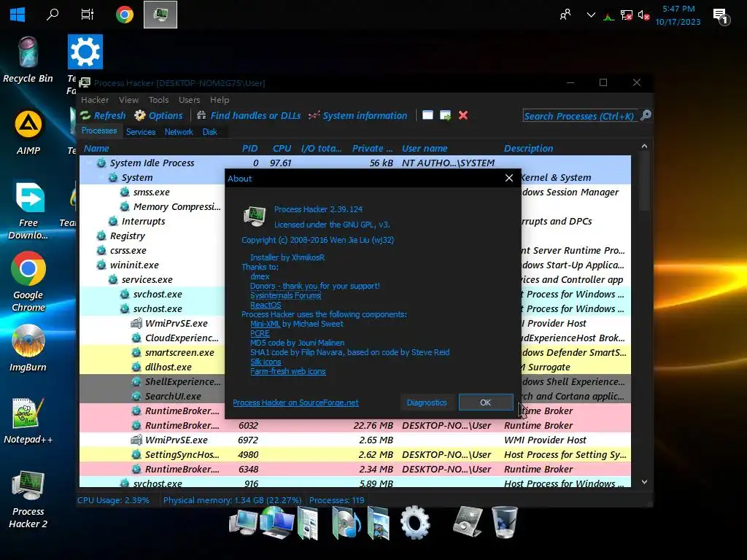Click the Diagnostics button

tap(427, 402)
